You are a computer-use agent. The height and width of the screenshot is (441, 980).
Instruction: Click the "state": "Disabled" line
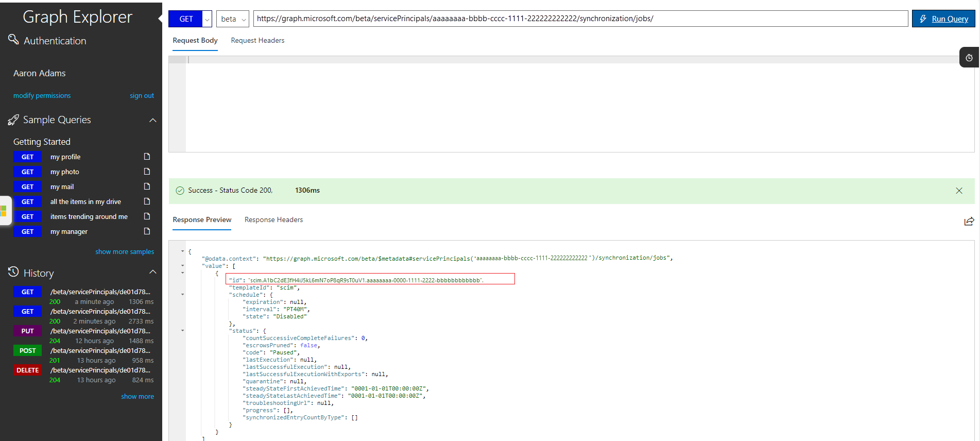click(x=274, y=317)
